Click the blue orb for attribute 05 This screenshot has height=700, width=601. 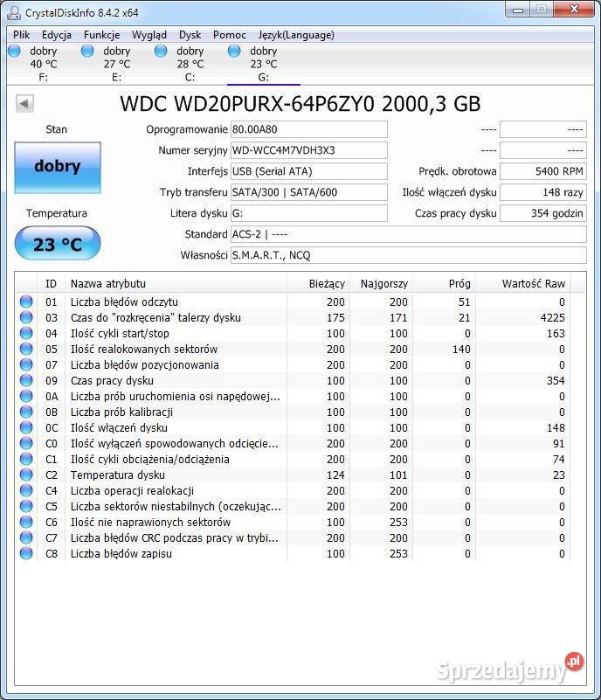26,350
